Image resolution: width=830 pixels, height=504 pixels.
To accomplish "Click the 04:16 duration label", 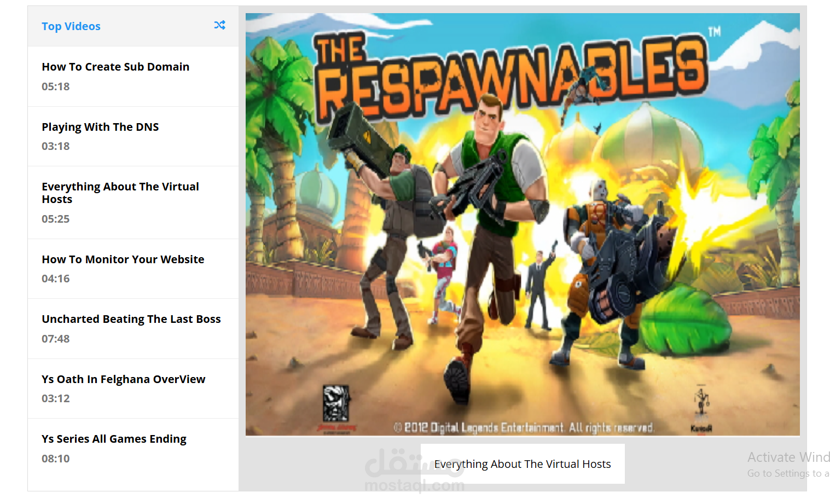I will (x=56, y=279).
